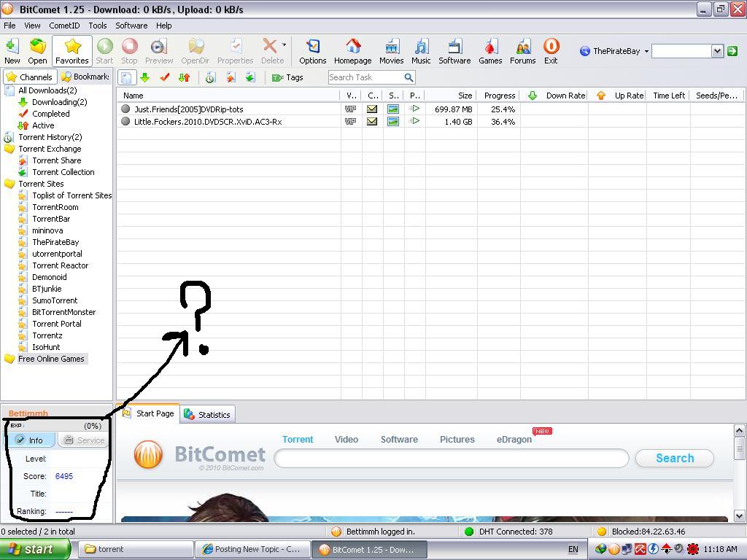Click the Progress column header
Viewport: 747px width, 560px height.
[x=499, y=96]
